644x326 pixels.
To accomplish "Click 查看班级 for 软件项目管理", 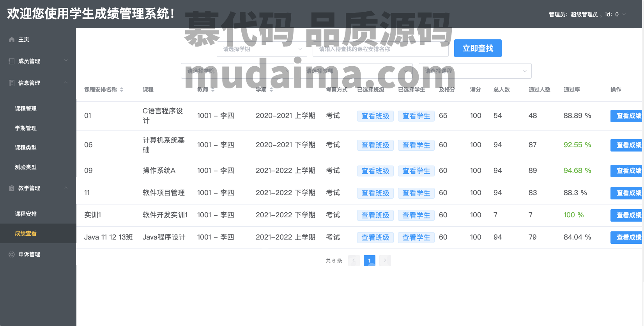I will [x=375, y=193].
